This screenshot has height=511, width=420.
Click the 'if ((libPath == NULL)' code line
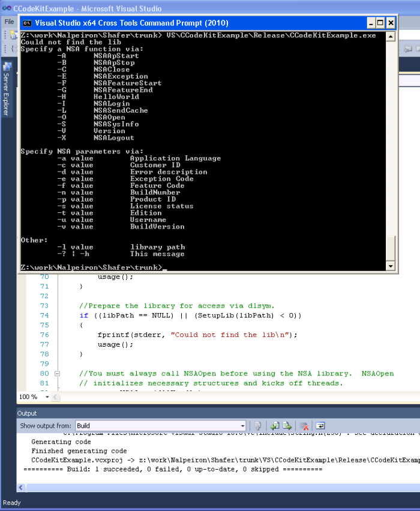[191, 315]
